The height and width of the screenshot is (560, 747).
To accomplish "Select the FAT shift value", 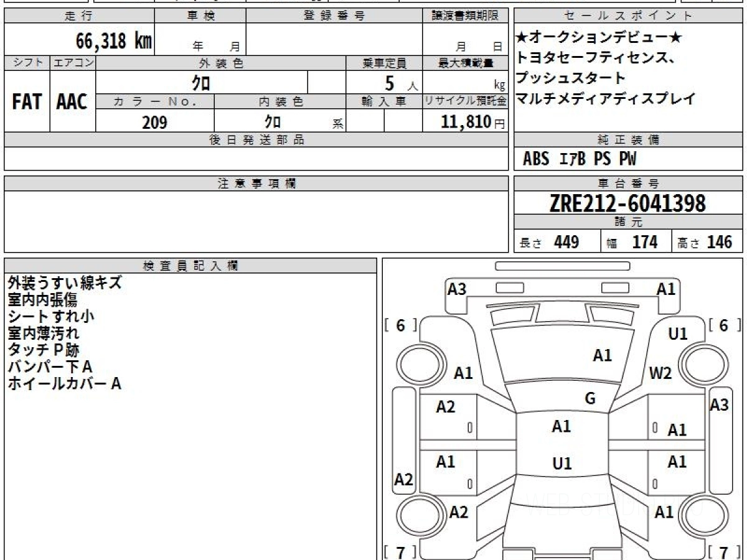I will pos(27,102).
